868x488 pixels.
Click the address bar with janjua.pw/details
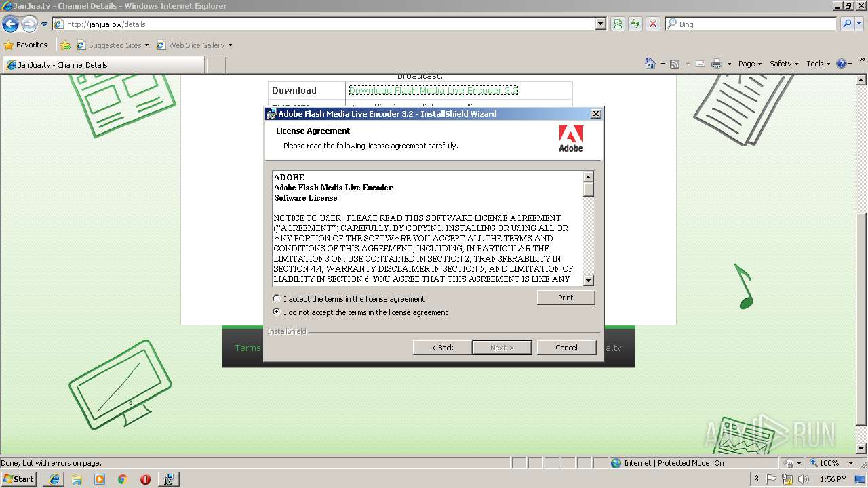pos(324,24)
